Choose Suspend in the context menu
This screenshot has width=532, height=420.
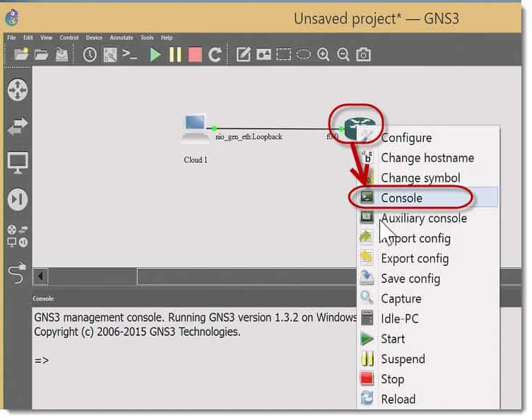click(428, 359)
